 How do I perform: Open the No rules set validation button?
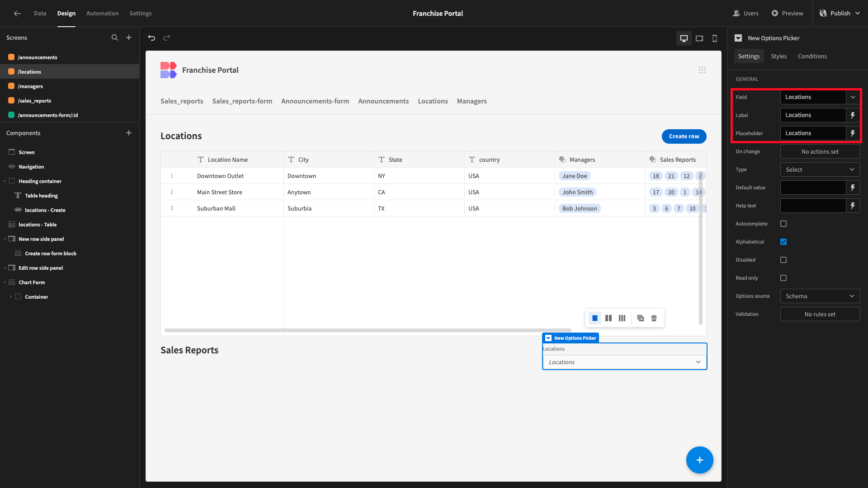820,314
